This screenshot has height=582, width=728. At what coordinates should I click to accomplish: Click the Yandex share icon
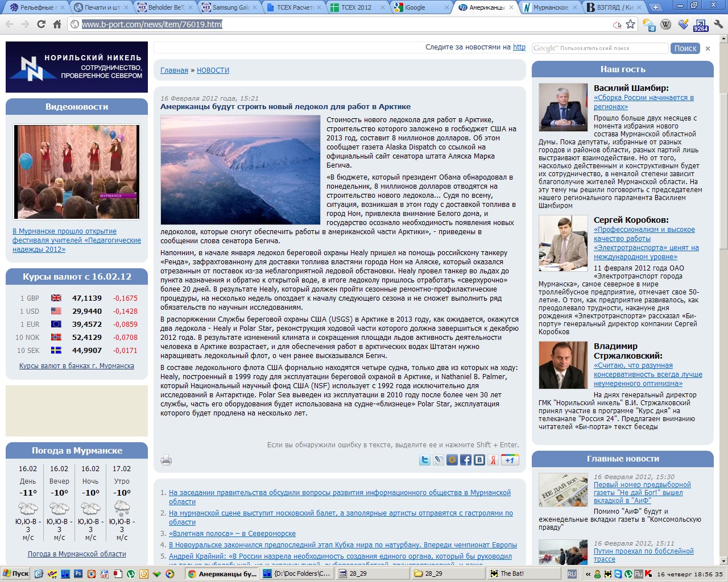pyautogui.click(x=493, y=460)
